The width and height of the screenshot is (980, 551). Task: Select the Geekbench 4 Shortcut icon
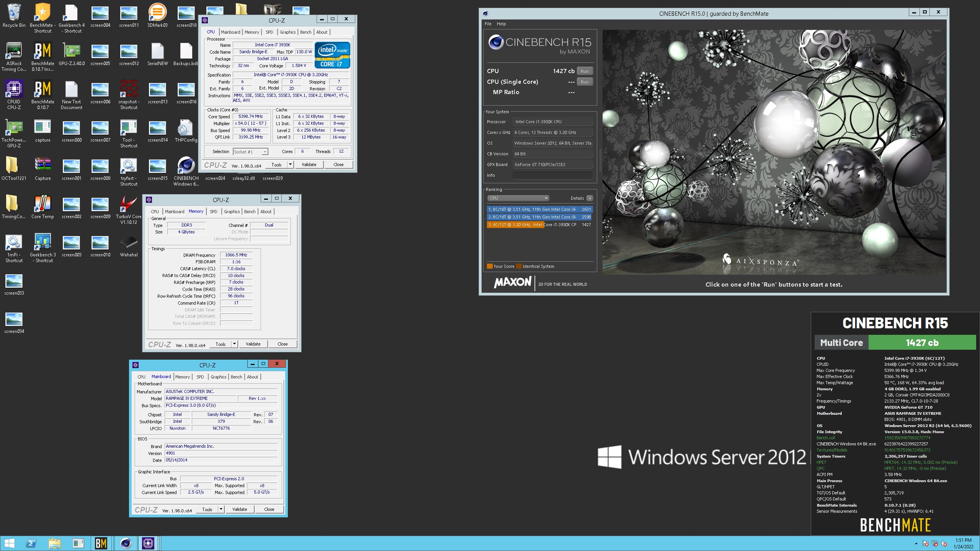click(x=72, y=18)
